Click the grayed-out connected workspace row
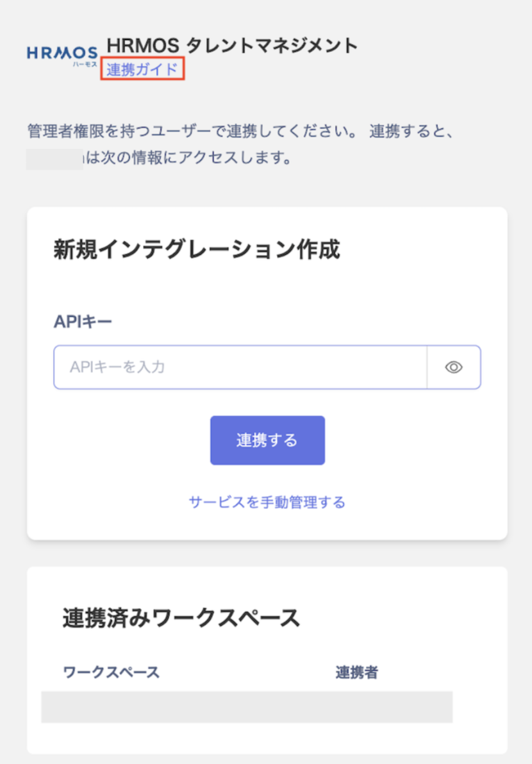532x764 pixels. [x=247, y=706]
